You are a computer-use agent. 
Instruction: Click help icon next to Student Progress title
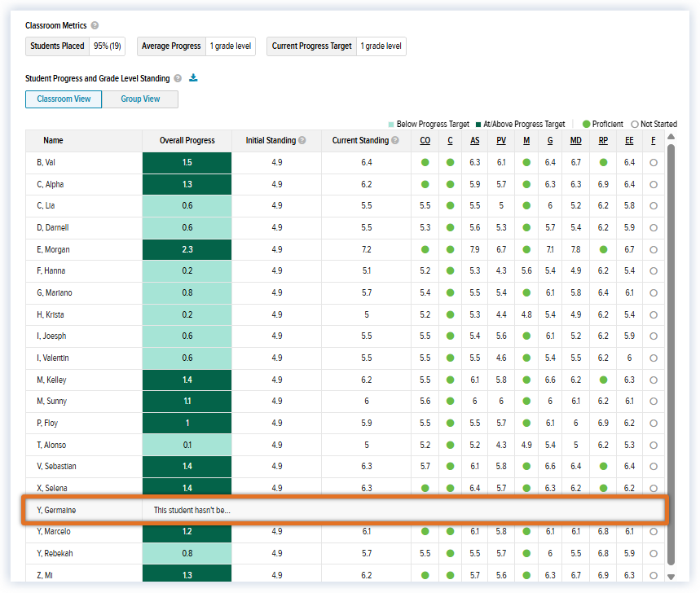(178, 79)
